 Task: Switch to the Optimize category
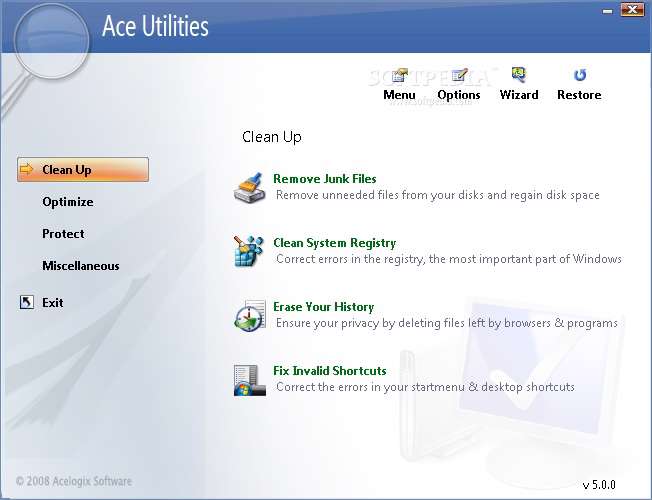pos(68,202)
